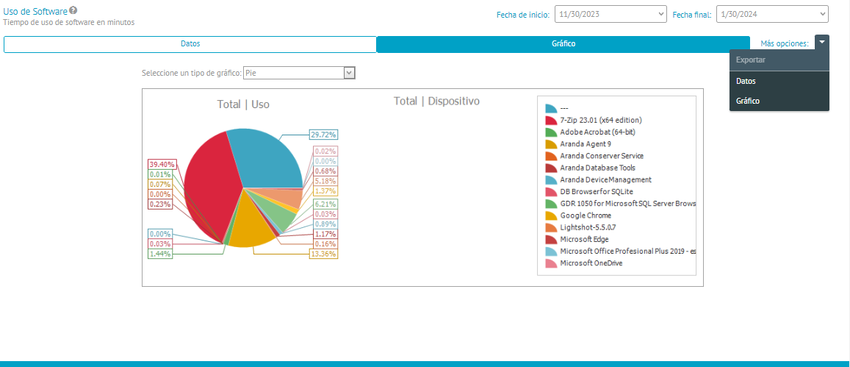Screen dimensions: 850x367
Task: Choose Datos in the Exportar menu
Action: pyautogui.click(x=779, y=81)
